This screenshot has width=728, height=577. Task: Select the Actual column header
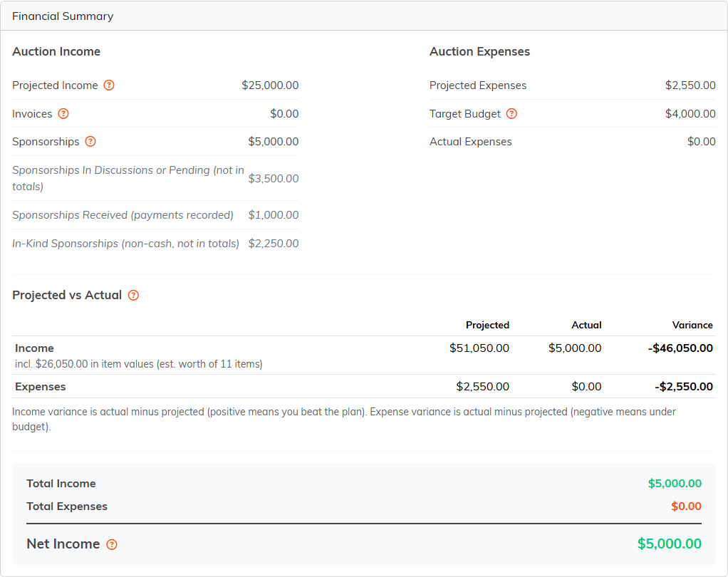[x=586, y=325]
